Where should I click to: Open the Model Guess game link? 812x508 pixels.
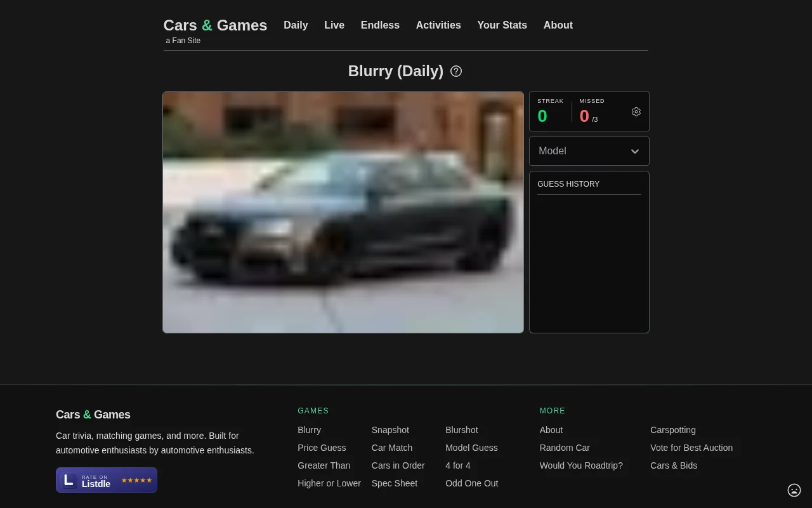pyautogui.click(x=471, y=448)
